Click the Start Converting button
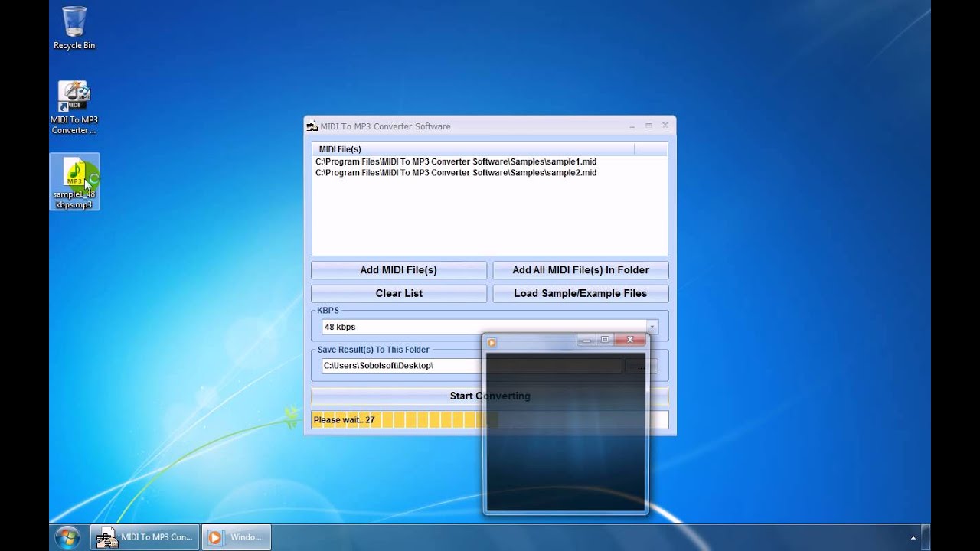Image resolution: width=980 pixels, height=551 pixels. pos(490,396)
